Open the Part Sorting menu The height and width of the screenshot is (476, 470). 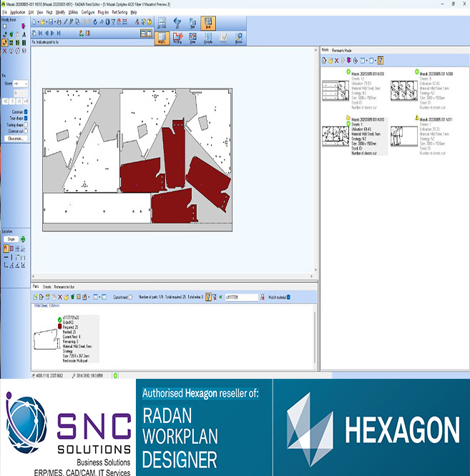tap(119, 12)
